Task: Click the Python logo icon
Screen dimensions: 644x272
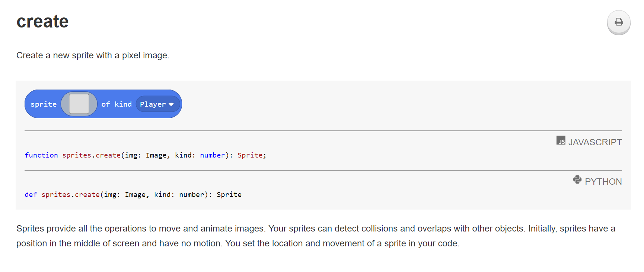Action: 577,180
